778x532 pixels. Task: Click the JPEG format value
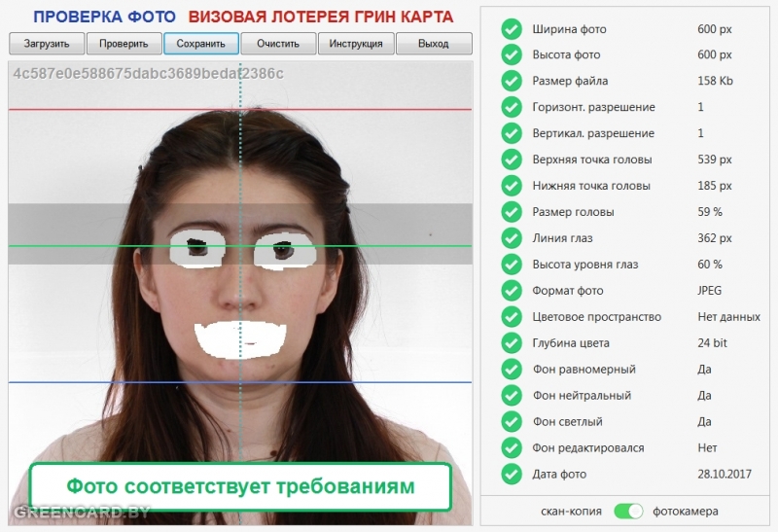pyautogui.click(x=710, y=291)
